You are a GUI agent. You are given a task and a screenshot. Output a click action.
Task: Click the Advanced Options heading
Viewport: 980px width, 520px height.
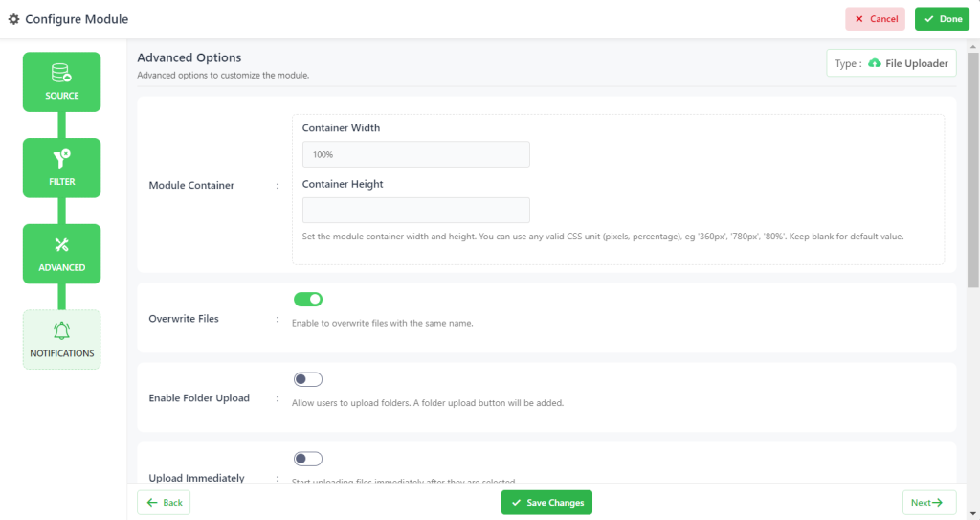(189, 57)
